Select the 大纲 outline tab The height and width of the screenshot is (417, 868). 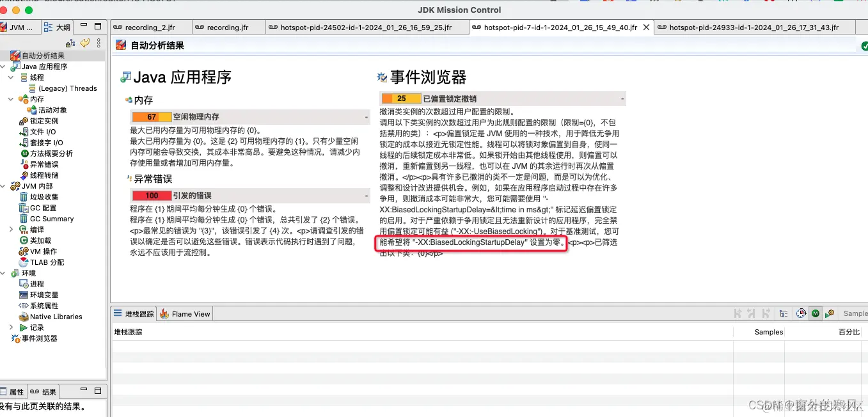tap(58, 28)
